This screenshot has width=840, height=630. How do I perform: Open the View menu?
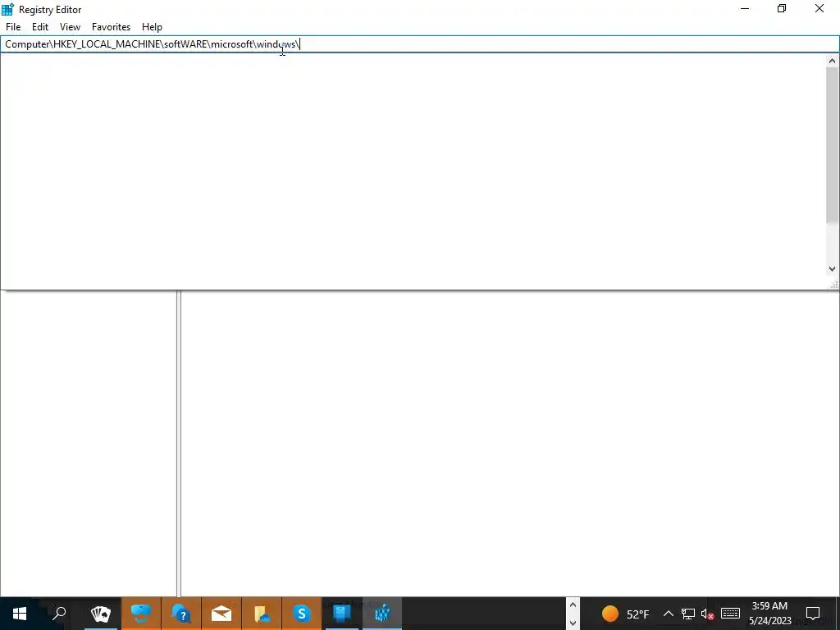tap(71, 27)
